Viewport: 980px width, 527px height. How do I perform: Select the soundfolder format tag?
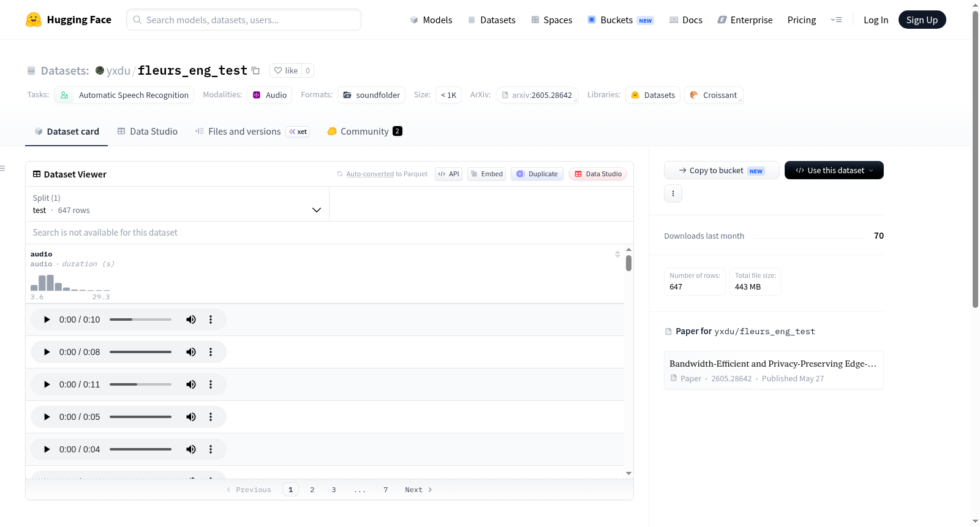click(x=371, y=95)
